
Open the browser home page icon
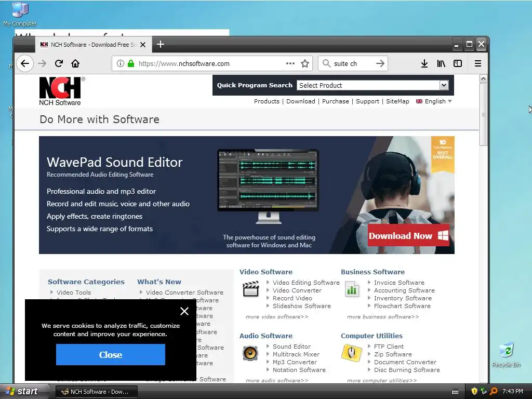[x=75, y=63]
